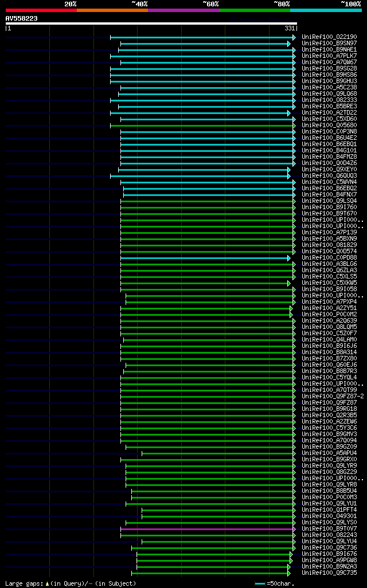Click hit label UniRef100_O81829
The image size is (367, 588).
point(329,245)
